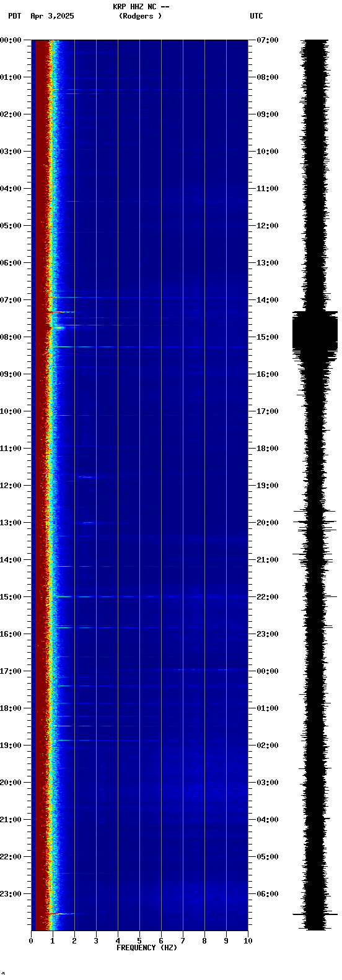Click the UTC '03:00' time label
The height and width of the screenshot is (980, 342).
(268, 783)
